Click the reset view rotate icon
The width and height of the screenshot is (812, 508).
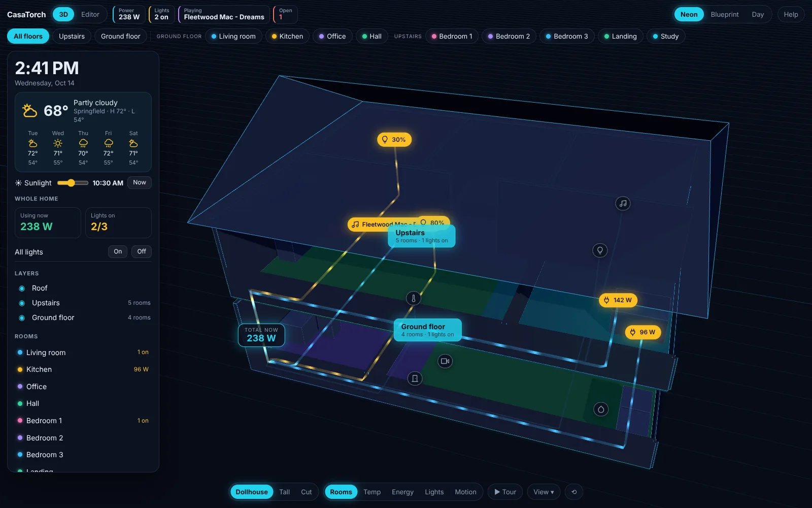click(574, 492)
